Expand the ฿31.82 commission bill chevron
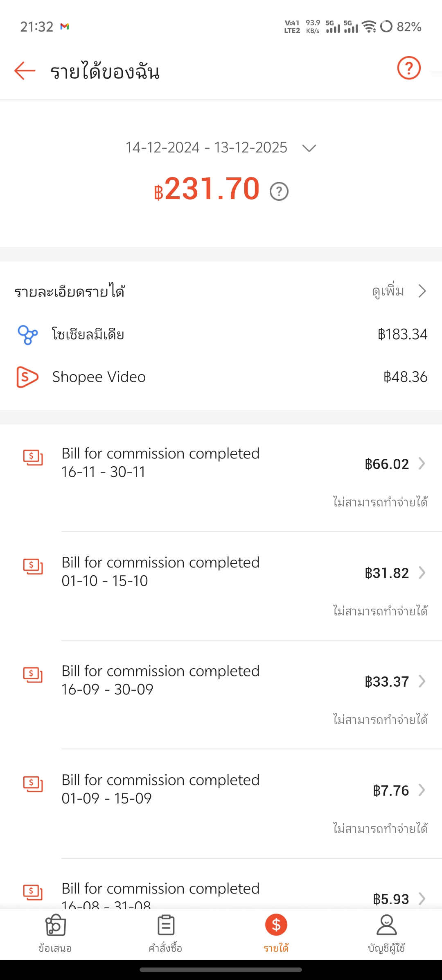442x980 pixels. point(422,572)
